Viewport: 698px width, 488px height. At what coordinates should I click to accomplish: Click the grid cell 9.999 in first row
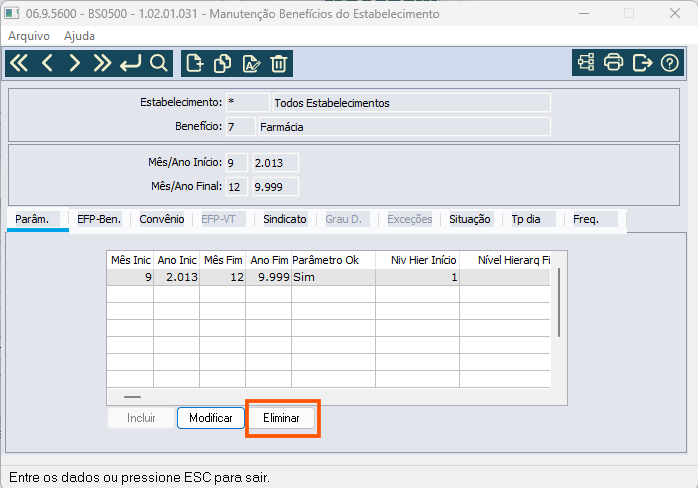[269, 277]
